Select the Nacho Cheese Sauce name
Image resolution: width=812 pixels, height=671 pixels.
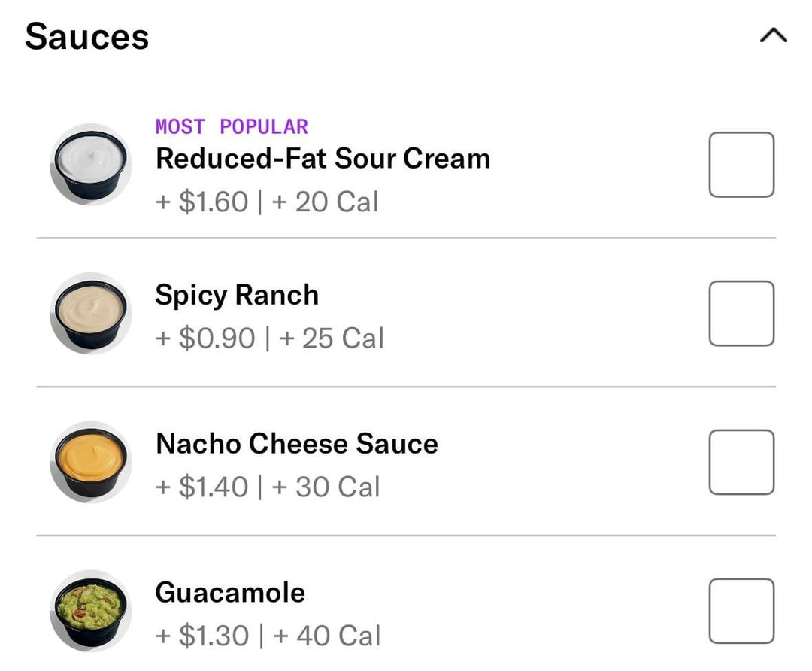point(296,444)
